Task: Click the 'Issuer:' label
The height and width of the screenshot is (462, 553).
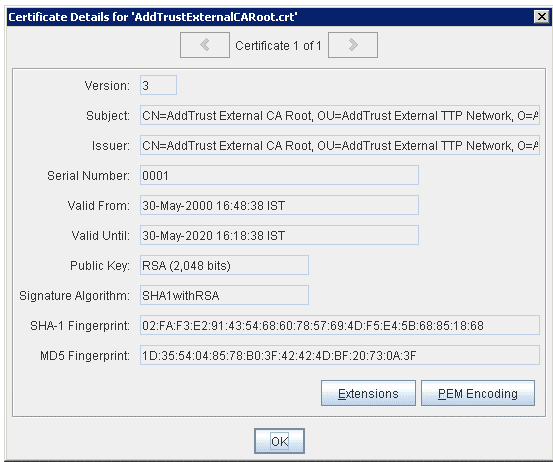Action: point(111,146)
